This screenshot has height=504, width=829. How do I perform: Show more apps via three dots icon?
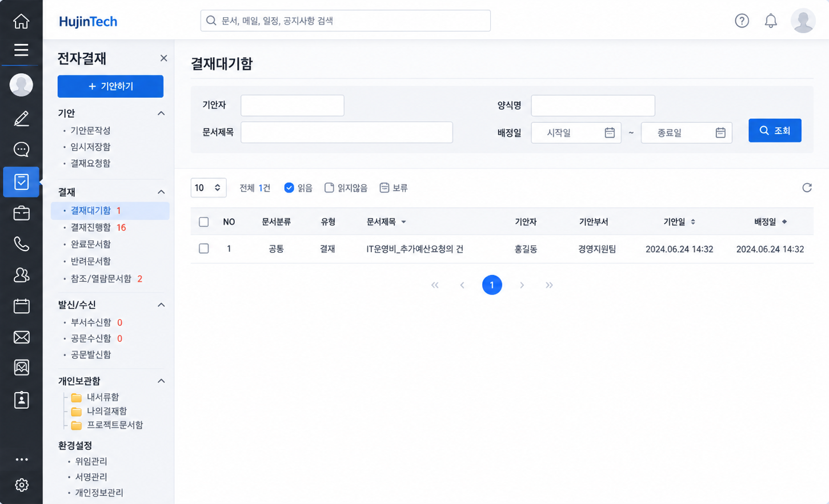pyautogui.click(x=21, y=459)
